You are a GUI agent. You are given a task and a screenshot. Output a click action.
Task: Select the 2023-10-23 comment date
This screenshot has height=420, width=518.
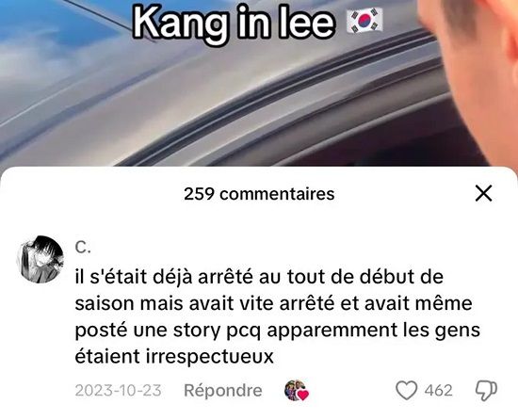point(119,390)
